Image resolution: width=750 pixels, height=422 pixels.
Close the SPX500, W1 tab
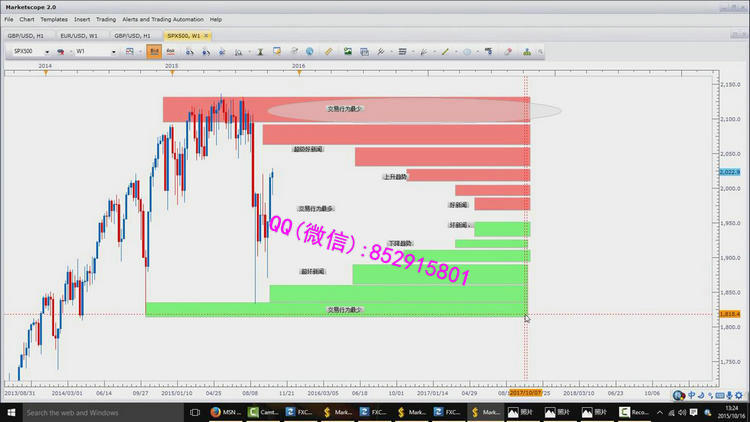pos(207,35)
